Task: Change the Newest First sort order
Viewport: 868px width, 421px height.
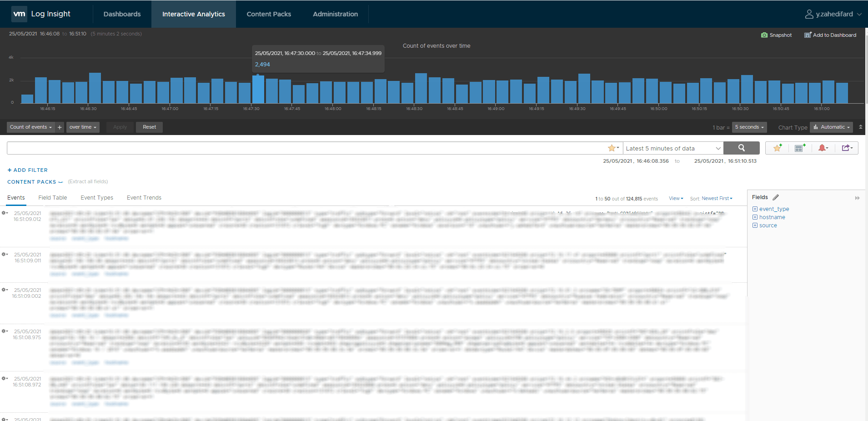Action: pos(717,198)
